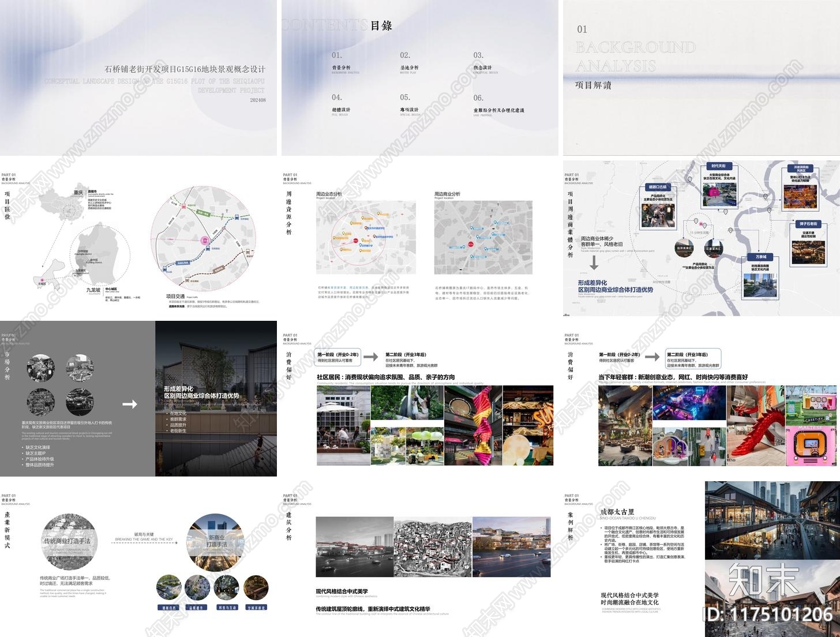This screenshot has height=637, width=840.
Task: Click the 新商业打造手法 circle
Action: click(216, 541)
